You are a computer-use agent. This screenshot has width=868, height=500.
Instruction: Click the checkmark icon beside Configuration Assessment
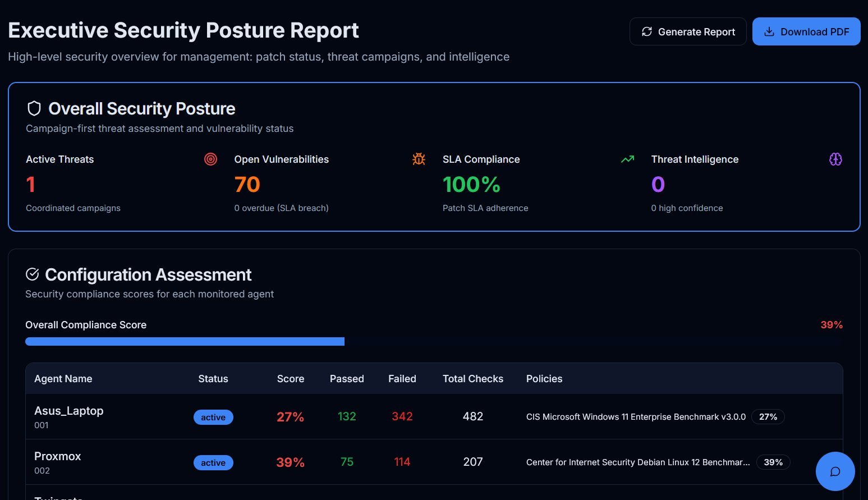33,274
